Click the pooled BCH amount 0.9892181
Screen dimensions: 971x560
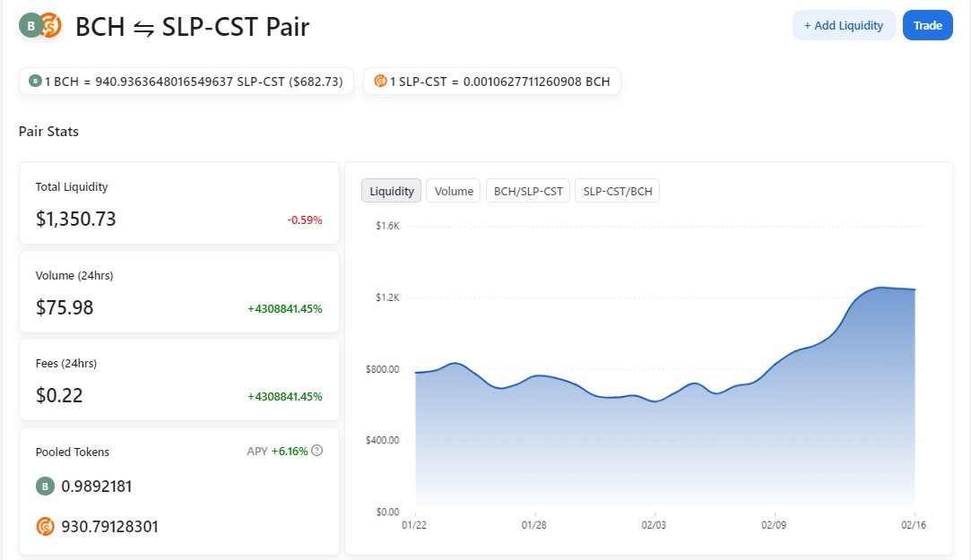97,487
